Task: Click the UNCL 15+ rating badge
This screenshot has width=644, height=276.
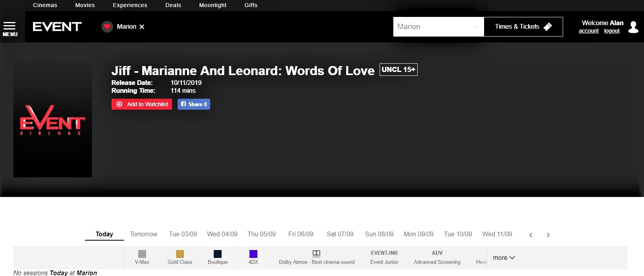Action: point(398,70)
